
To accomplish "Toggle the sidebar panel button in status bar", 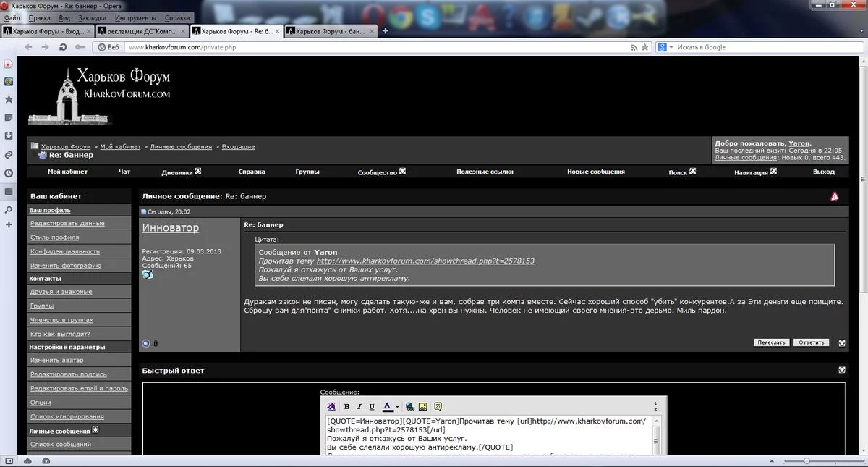I will (x=9, y=460).
